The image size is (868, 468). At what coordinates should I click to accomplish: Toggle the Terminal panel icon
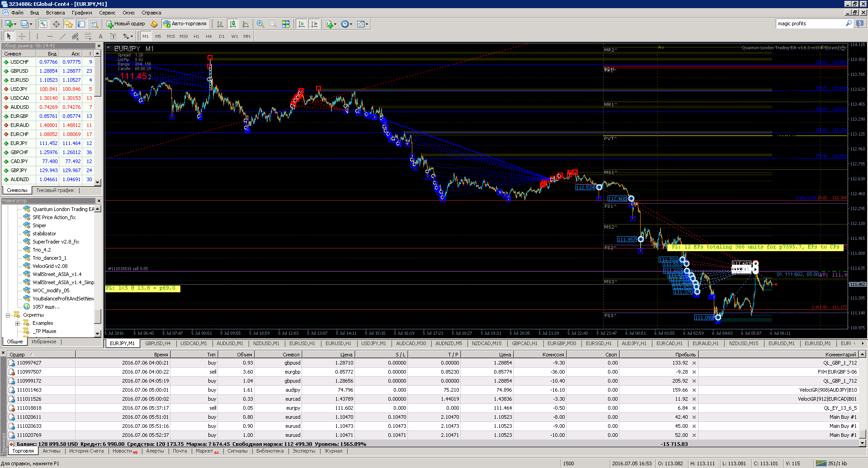(x=81, y=24)
